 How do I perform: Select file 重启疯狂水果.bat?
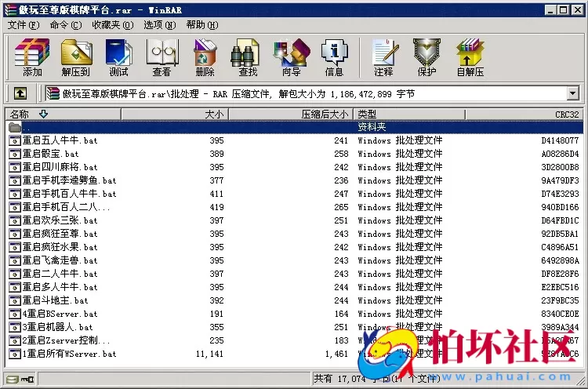point(60,247)
